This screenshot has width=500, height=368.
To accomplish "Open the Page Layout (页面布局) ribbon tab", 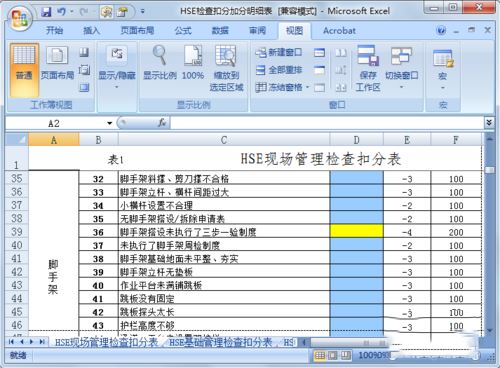I will (137, 31).
